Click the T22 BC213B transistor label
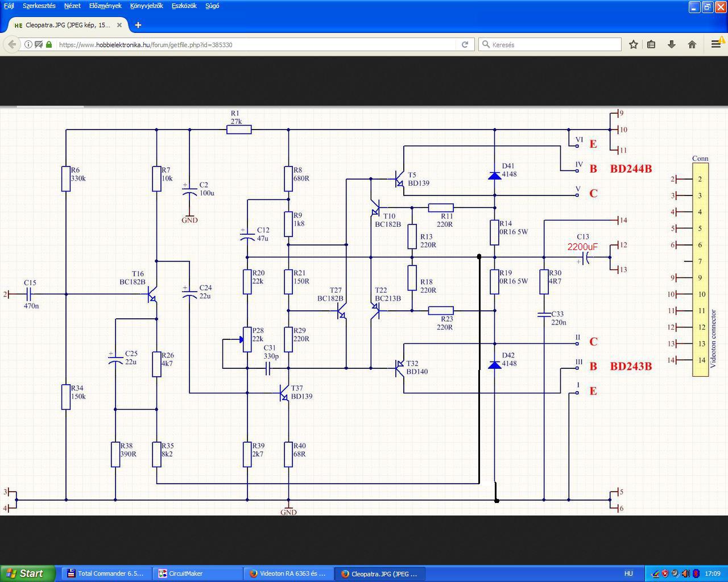The image size is (728, 582). coord(388,294)
